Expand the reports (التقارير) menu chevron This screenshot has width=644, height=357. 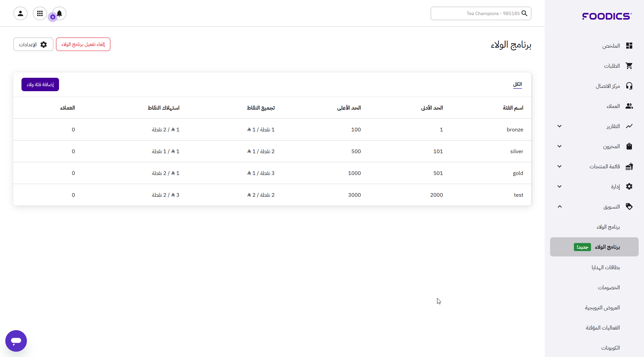559,126
